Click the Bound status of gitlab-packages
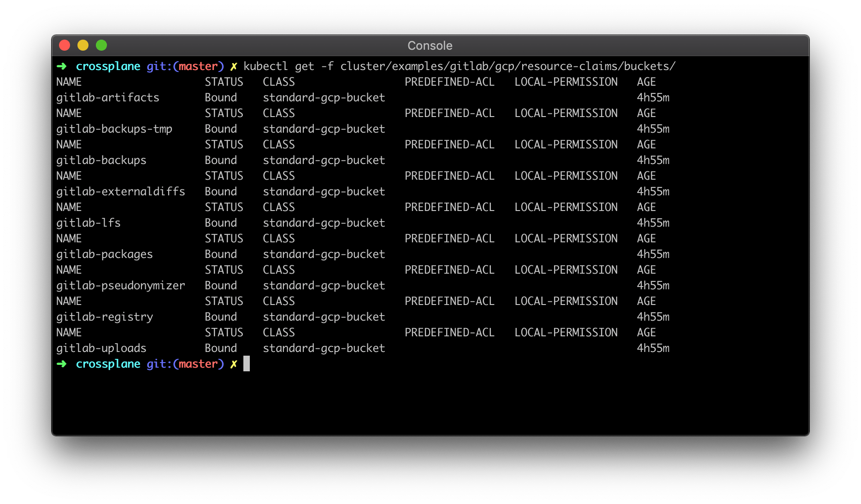The height and width of the screenshot is (504, 861). (x=221, y=254)
